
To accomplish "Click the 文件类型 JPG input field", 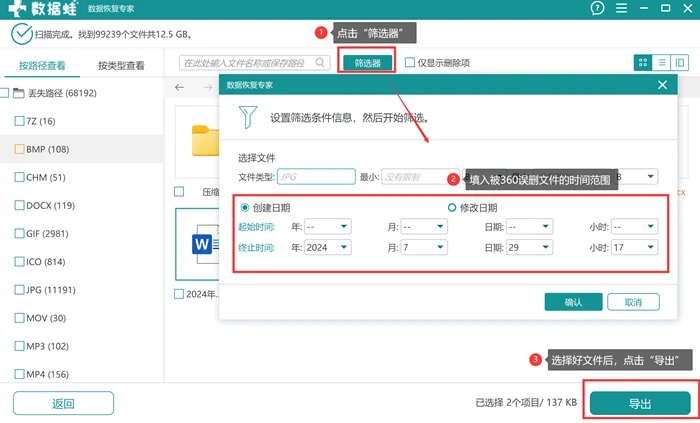I will pos(316,177).
